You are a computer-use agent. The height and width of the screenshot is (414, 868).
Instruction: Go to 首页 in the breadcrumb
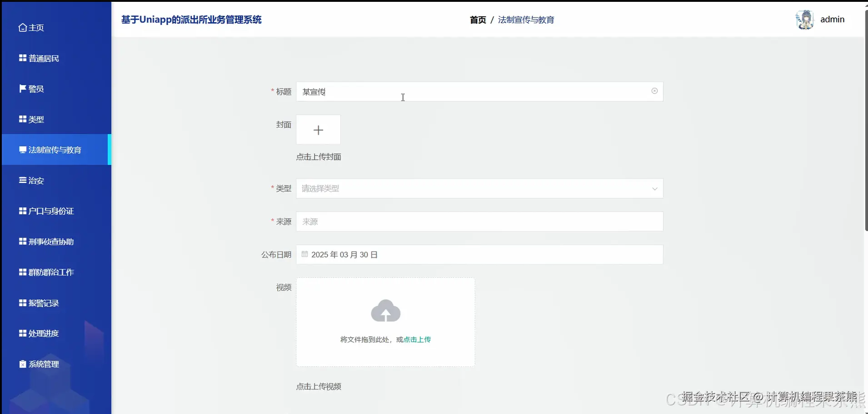[x=478, y=20]
